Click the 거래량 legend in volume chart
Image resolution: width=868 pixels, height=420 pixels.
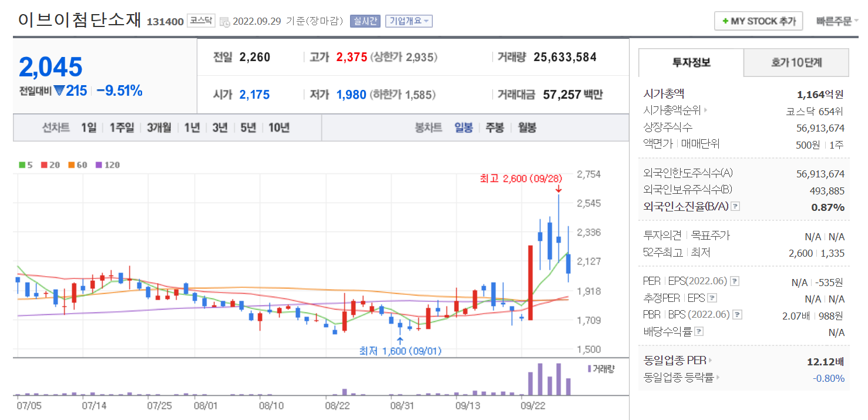(601, 368)
